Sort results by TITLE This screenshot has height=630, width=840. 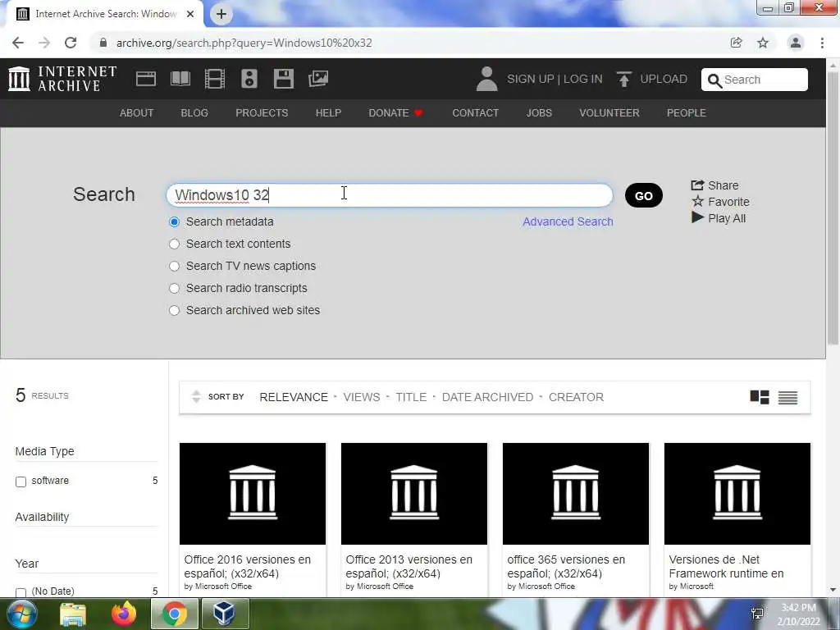coord(411,397)
